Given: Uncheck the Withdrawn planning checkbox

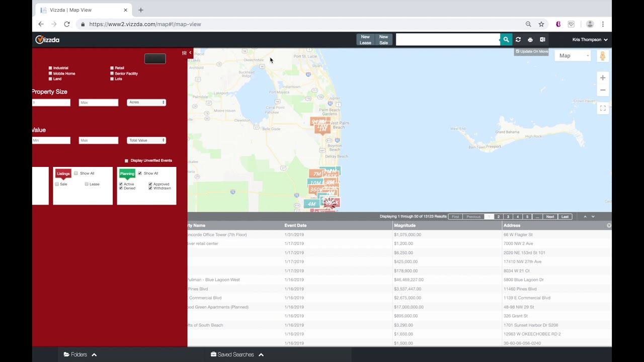Looking at the screenshot, I should pyautogui.click(x=150, y=188).
